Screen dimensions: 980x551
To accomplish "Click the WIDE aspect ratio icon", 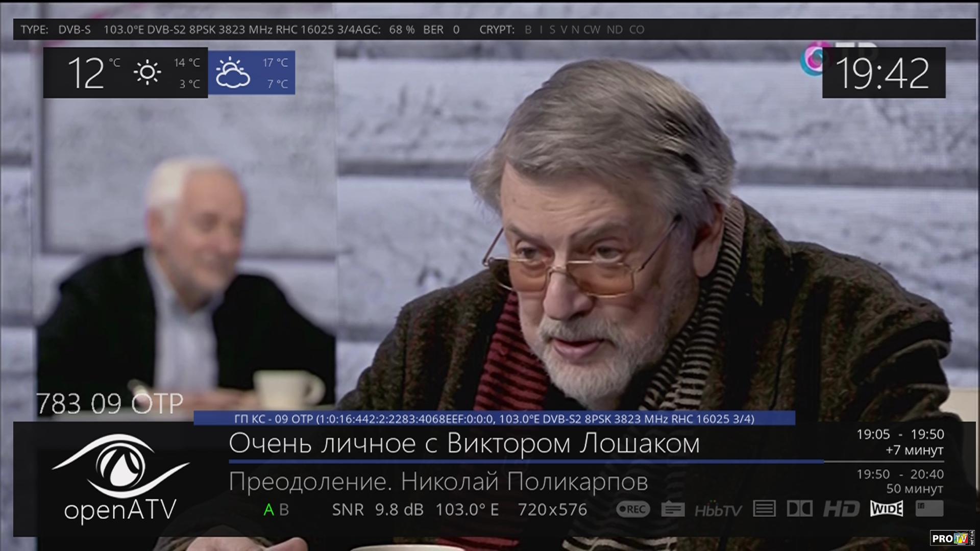I will point(887,509).
